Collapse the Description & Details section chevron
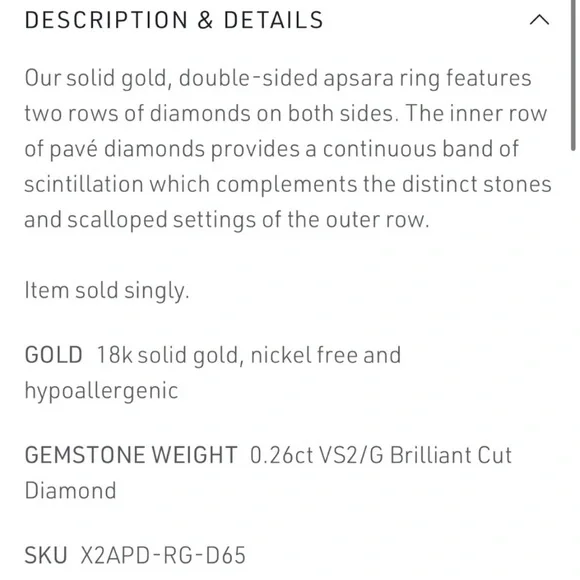 (539, 20)
